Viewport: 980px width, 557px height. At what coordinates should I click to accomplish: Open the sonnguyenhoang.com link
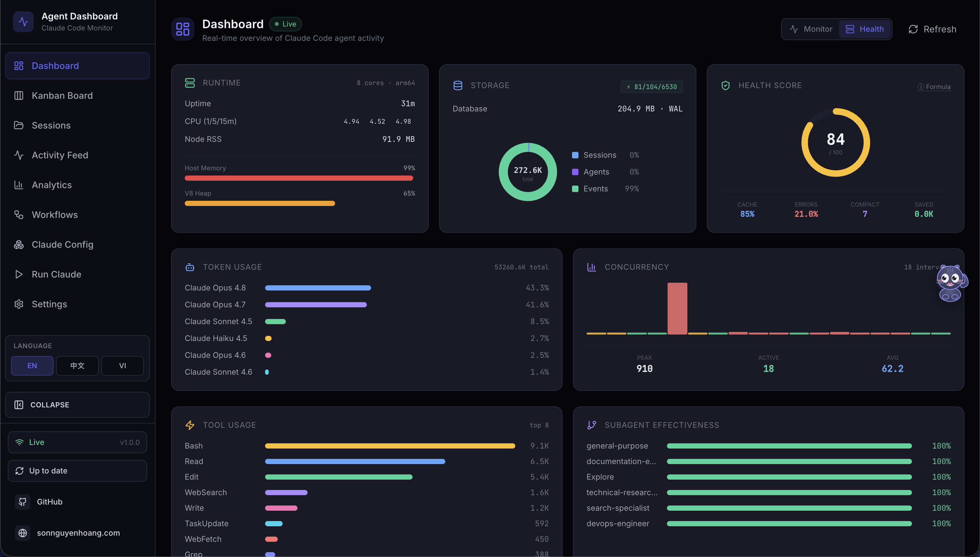click(78, 533)
